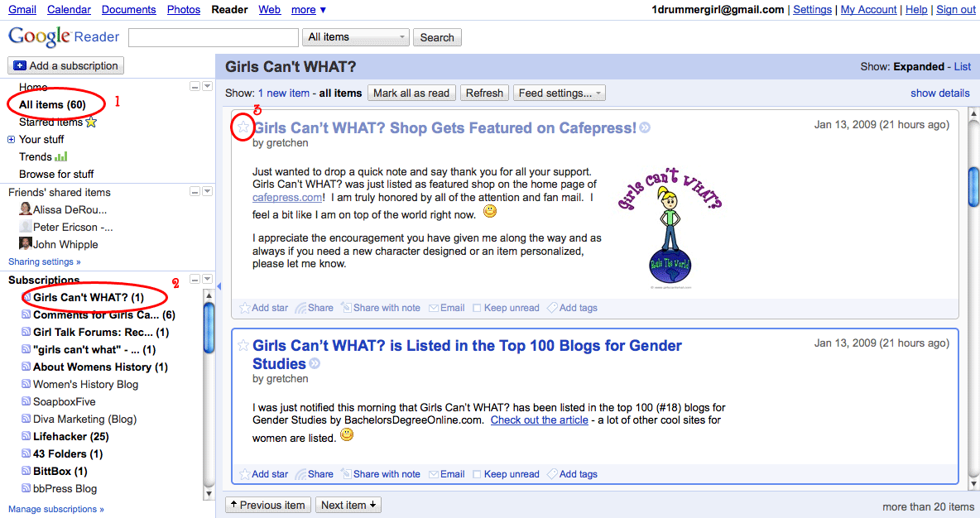Viewport: 980px width, 518px height.
Task: Star the Top 100 Blogs post
Action: (243, 345)
